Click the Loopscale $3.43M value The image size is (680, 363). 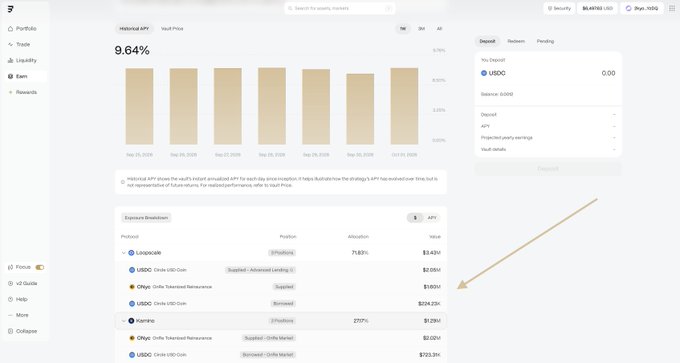[x=432, y=253]
